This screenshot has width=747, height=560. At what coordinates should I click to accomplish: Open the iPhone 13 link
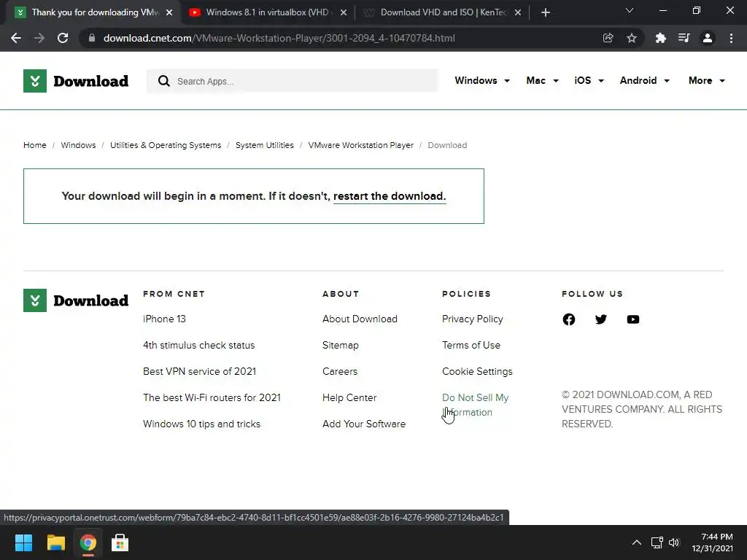pos(164,319)
